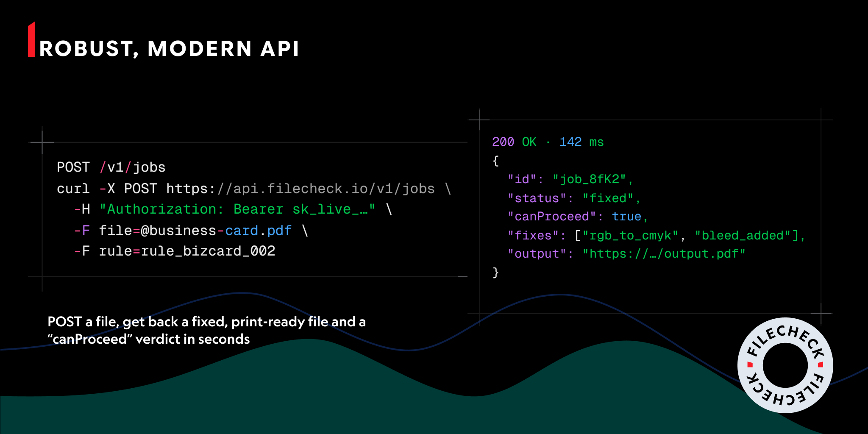Screen dimensions: 868x434
Task: Click the "200 OK · 142 ms" status line
Action: (x=548, y=142)
